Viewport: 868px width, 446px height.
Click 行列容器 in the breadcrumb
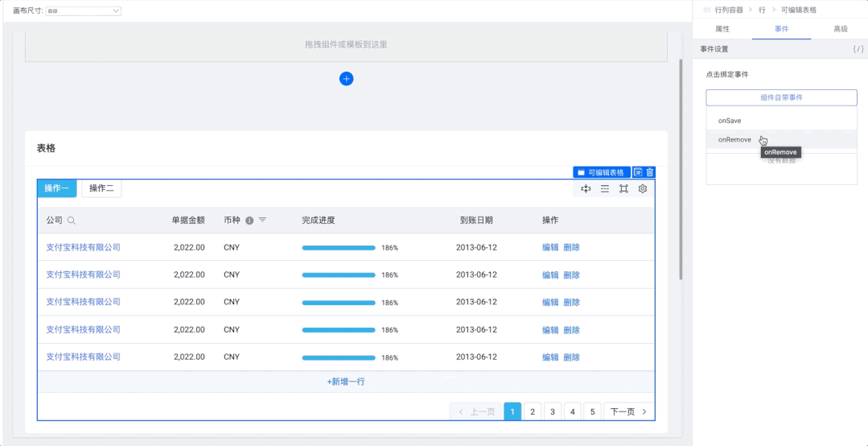tap(729, 10)
